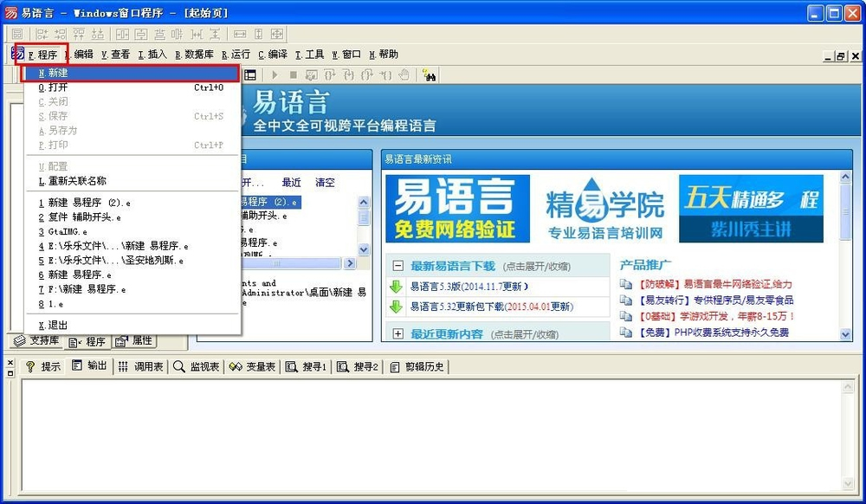Collapse the 最新易语言下载 section

tap(397, 266)
